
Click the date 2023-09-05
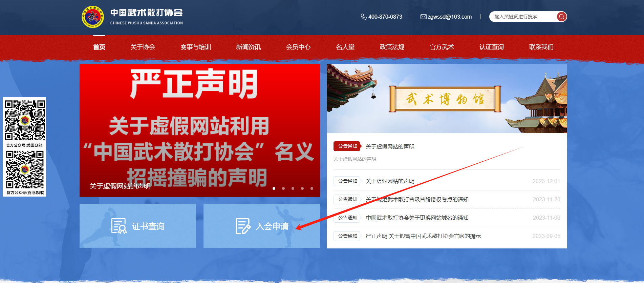546,236
